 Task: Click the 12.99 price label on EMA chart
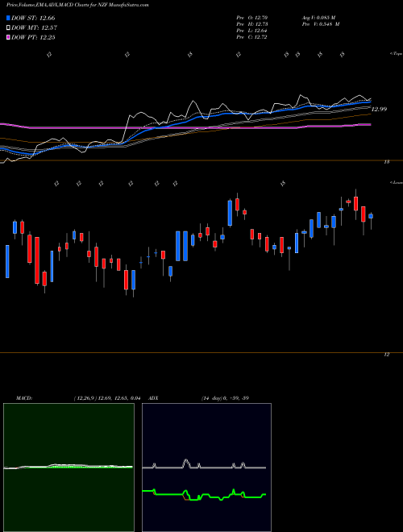click(x=379, y=110)
